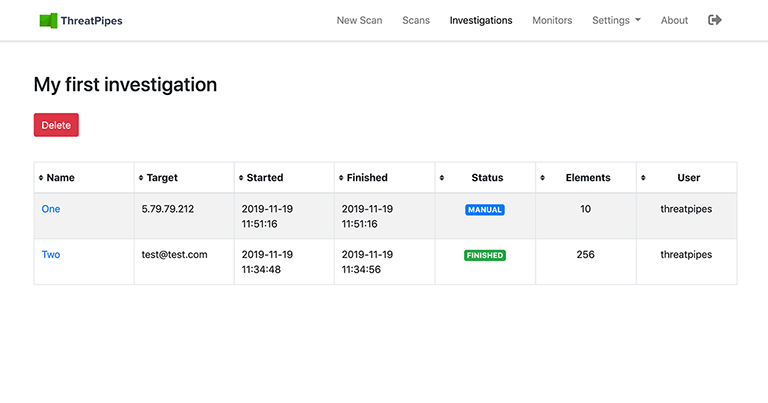Open the scan named Two
The image size is (768, 403).
tap(51, 254)
